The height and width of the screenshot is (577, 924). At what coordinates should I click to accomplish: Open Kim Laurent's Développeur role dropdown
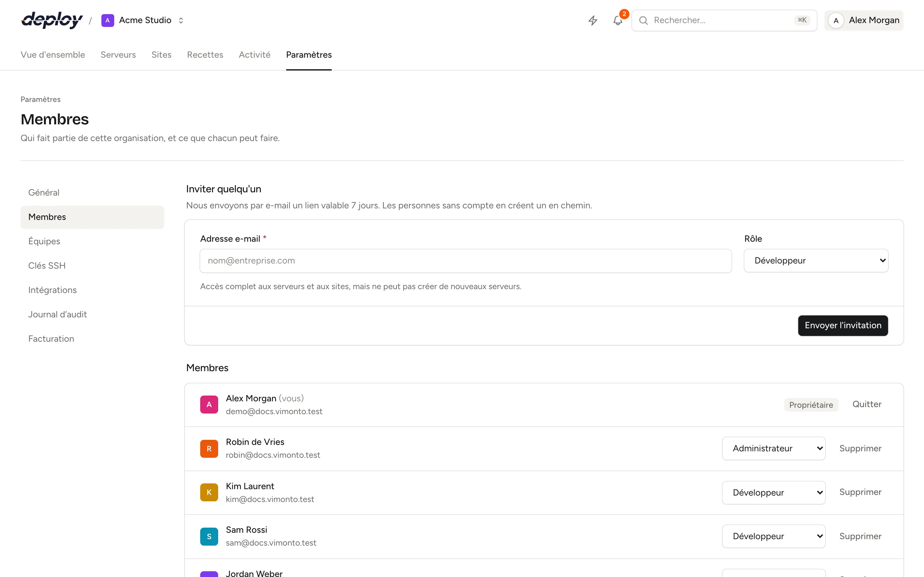pos(774,492)
